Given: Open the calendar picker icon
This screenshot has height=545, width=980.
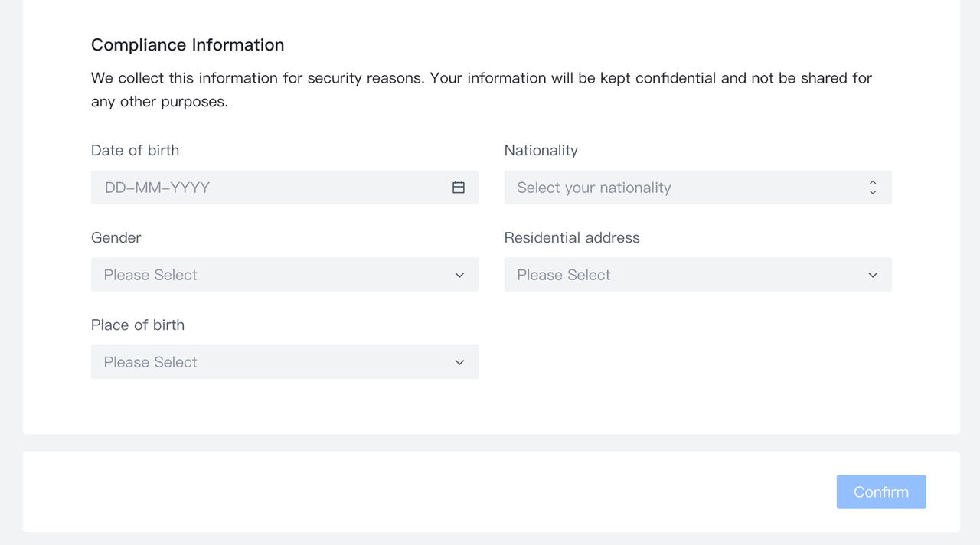Looking at the screenshot, I should click(459, 188).
